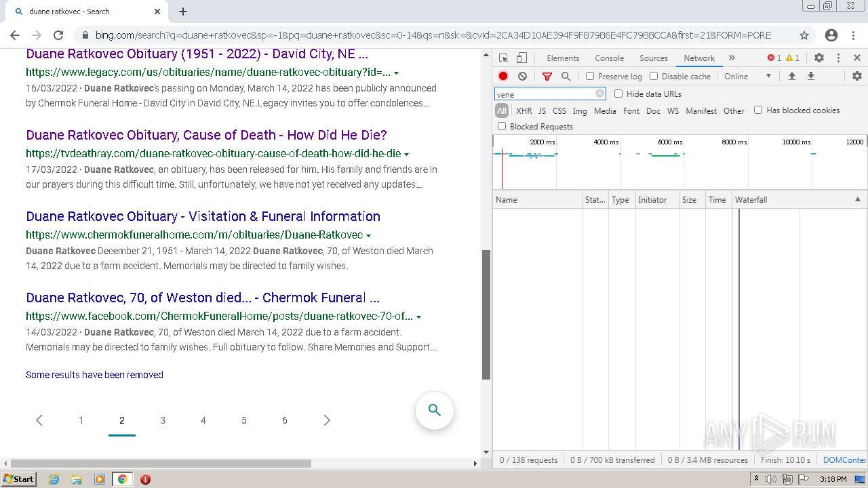This screenshot has width=868, height=488.
Task: Open new browser tab
Action: (x=183, y=12)
